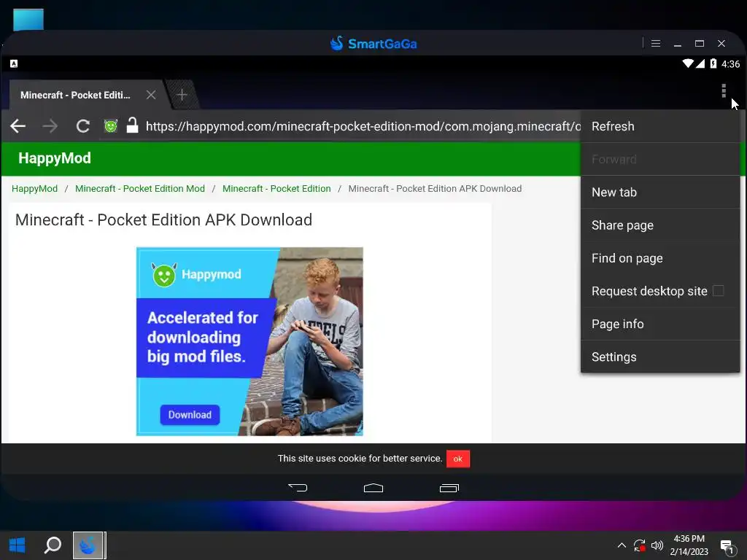Click the volume speaker tray icon
747x560 pixels.
(657, 545)
